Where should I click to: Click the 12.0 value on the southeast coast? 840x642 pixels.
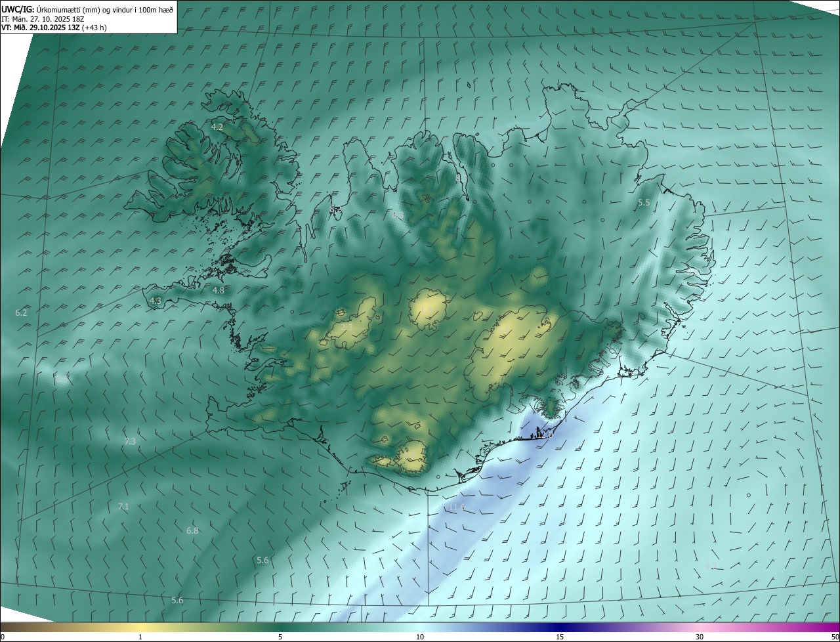544,435
